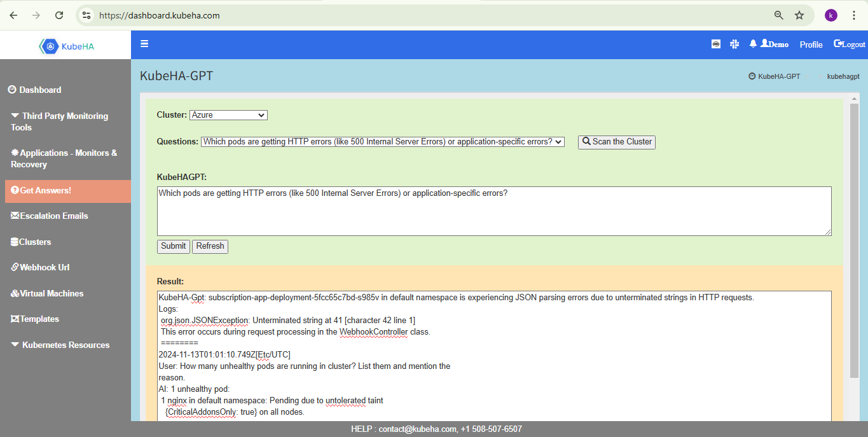Image resolution: width=868 pixels, height=437 pixels.
Task: Click the 2024-11-13T01:01:10.749Z timestamp line
Action: [224, 354]
